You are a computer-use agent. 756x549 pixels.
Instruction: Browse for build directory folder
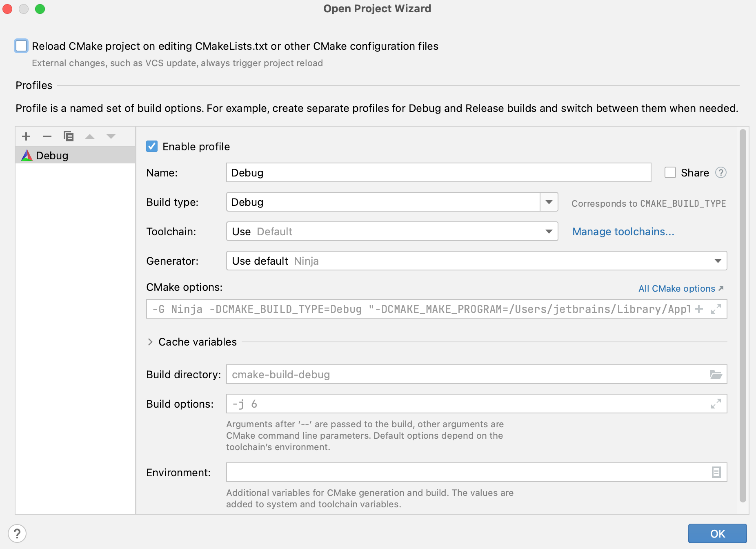coord(716,375)
